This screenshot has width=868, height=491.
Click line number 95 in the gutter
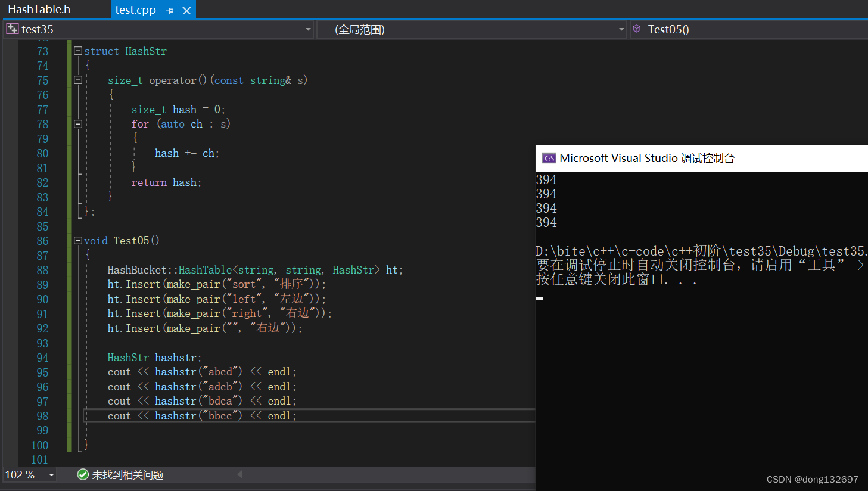42,372
